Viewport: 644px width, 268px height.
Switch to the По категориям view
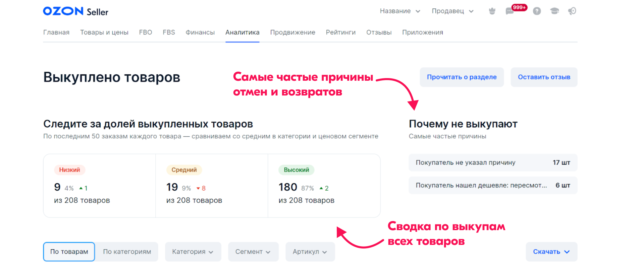(x=127, y=252)
